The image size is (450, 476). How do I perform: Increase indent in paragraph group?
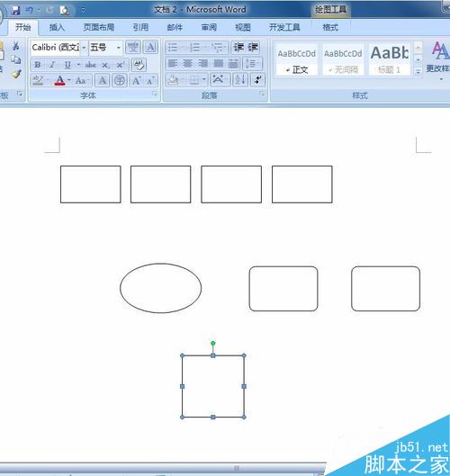253,48
